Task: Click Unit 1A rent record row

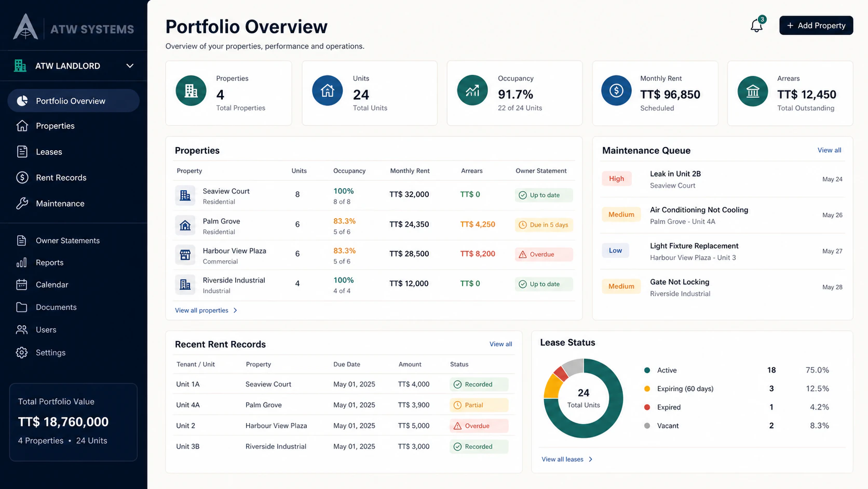Action: pos(343,384)
